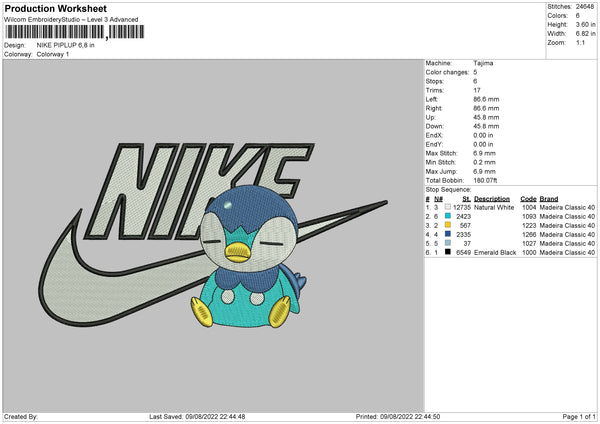Click the 'Right:' value 86.6 mm
The height and width of the screenshot is (424, 600).
point(486,108)
